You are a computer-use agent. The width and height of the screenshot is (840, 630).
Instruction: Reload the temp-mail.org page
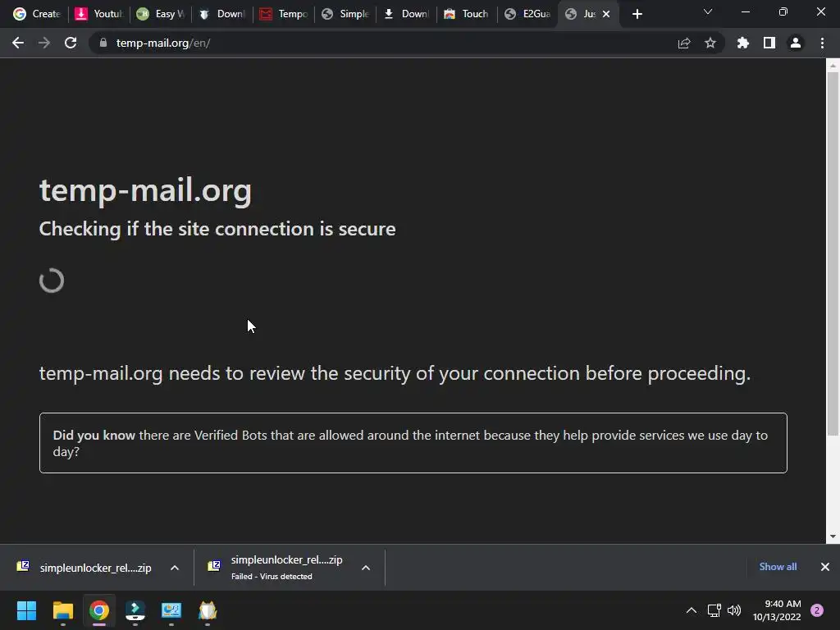click(71, 43)
